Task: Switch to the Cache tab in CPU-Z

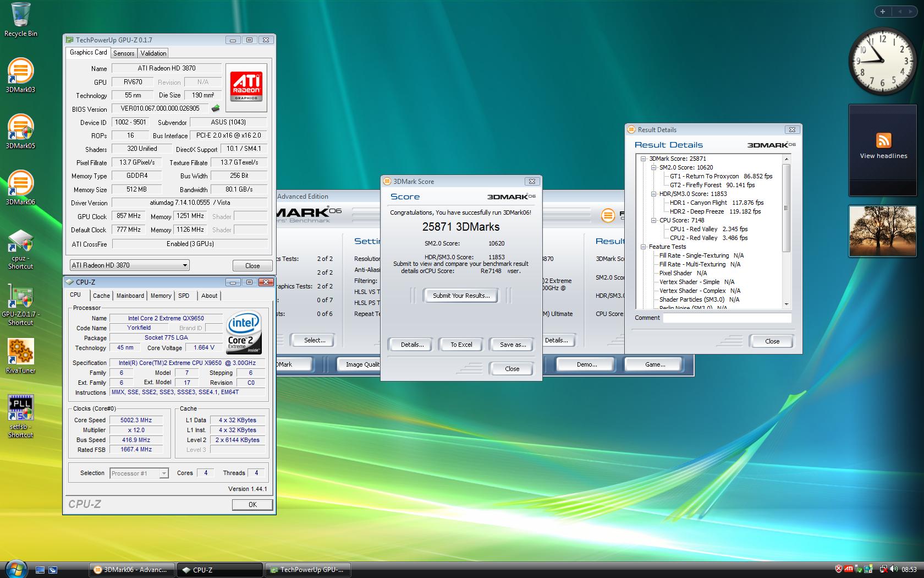Action: pyautogui.click(x=101, y=296)
